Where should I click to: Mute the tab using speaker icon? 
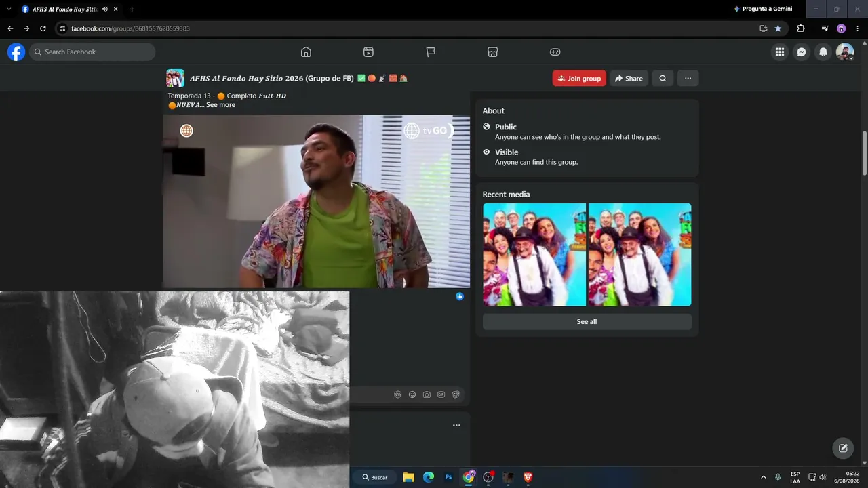[x=105, y=9]
